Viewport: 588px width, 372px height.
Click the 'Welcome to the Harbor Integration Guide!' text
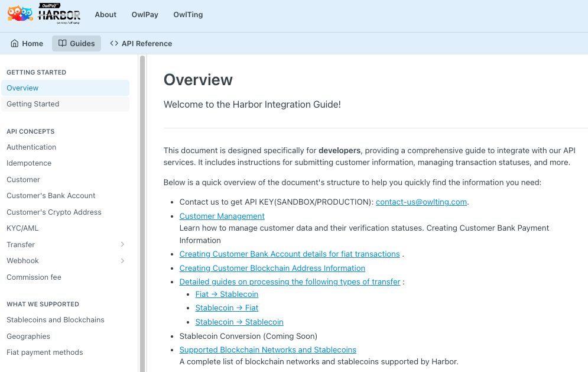pos(252,104)
